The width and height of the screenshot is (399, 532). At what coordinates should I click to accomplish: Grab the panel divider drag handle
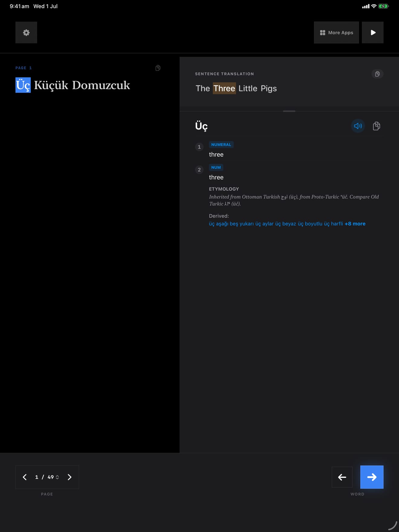(x=289, y=111)
